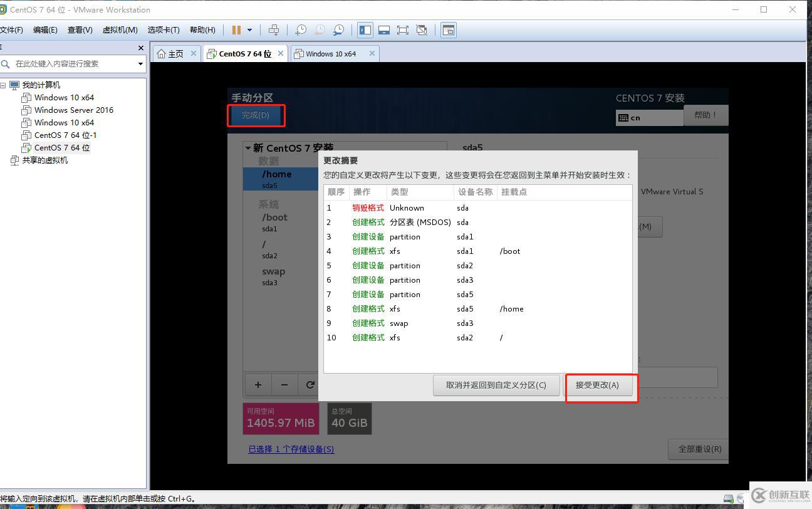This screenshot has height=509, width=812.
Task: Revert the virtual machine to its snapshot
Action: coord(320,29)
